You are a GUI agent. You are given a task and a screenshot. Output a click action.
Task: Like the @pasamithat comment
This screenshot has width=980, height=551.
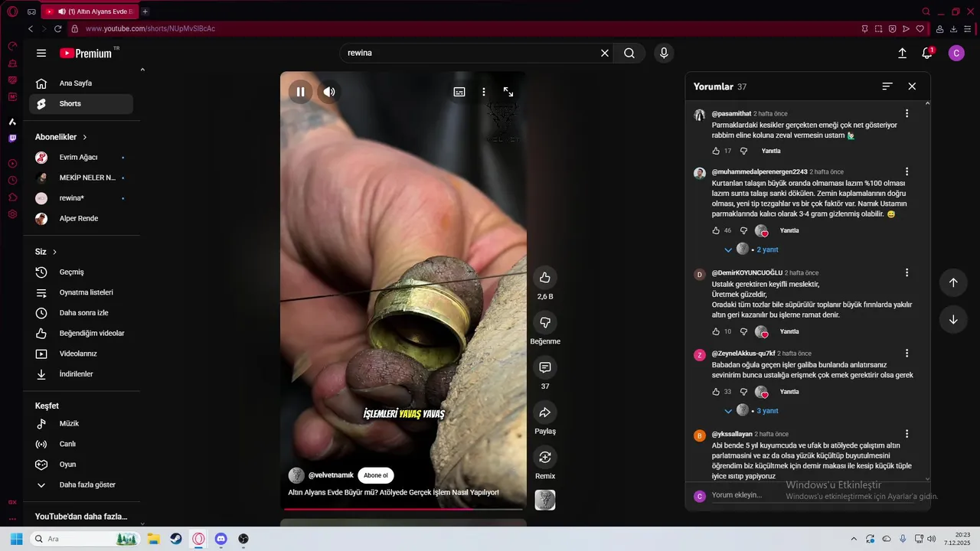pyautogui.click(x=716, y=151)
